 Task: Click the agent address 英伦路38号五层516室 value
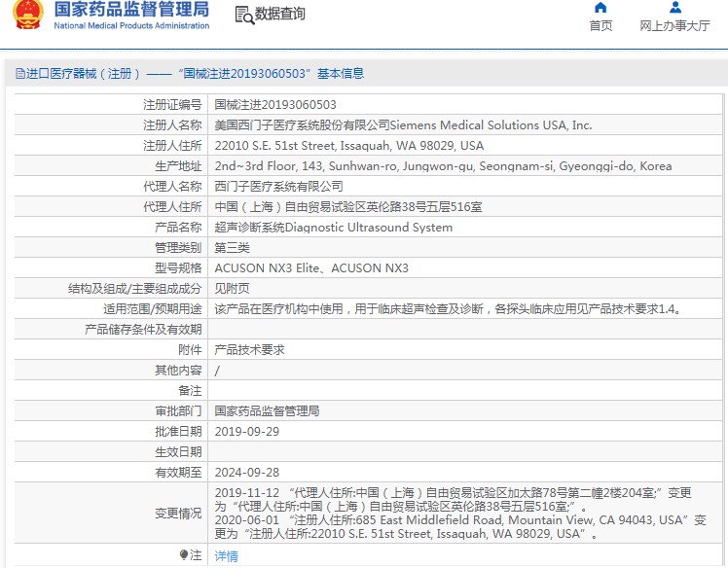pyautogui.click(x=348, y=206)
